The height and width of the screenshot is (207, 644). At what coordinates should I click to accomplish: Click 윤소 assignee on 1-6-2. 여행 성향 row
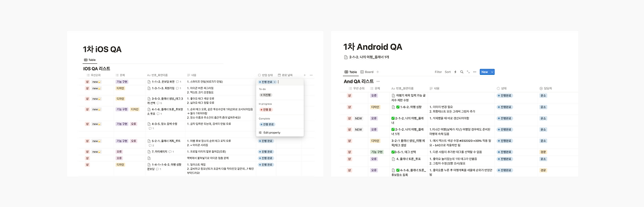(543, 107)
